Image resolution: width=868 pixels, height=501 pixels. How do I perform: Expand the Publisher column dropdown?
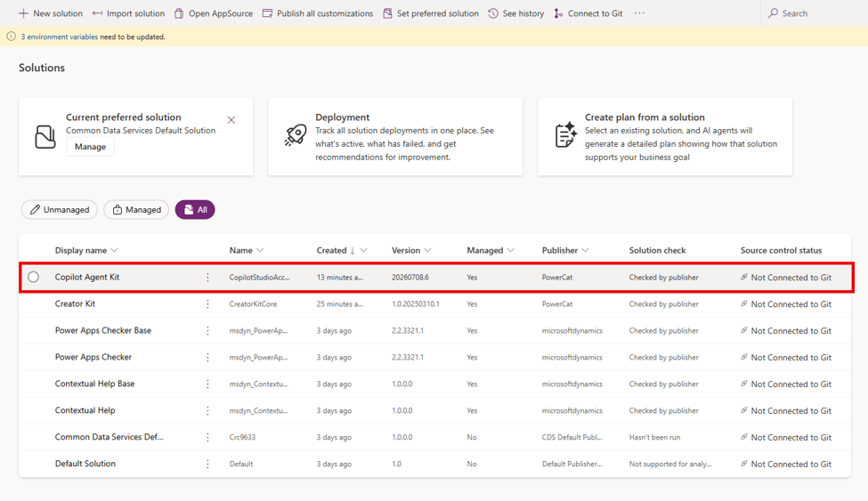[585, 250]
